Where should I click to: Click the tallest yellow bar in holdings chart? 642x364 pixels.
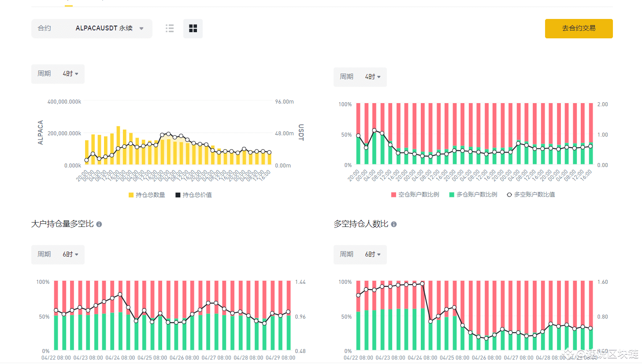(118, 145)
